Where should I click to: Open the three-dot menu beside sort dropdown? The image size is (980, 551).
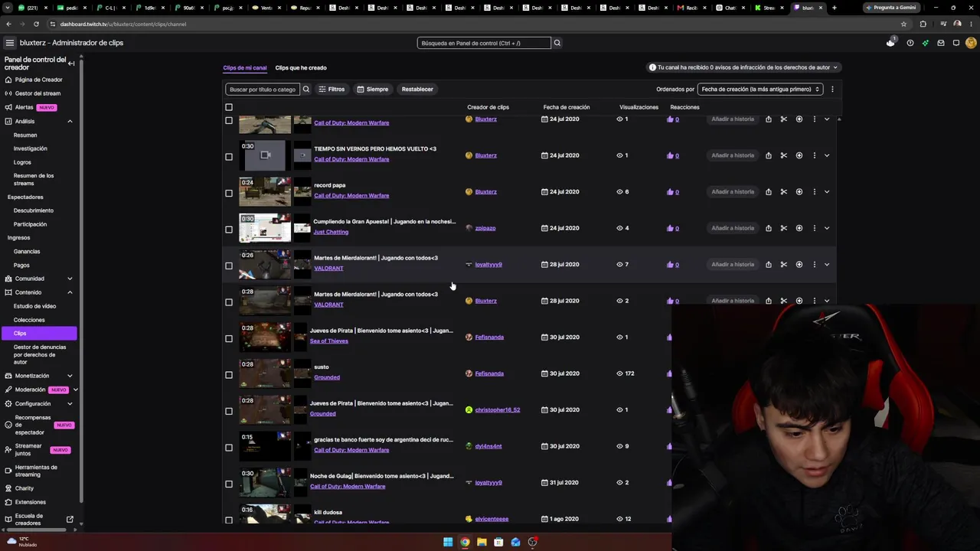tap(832, 89)
